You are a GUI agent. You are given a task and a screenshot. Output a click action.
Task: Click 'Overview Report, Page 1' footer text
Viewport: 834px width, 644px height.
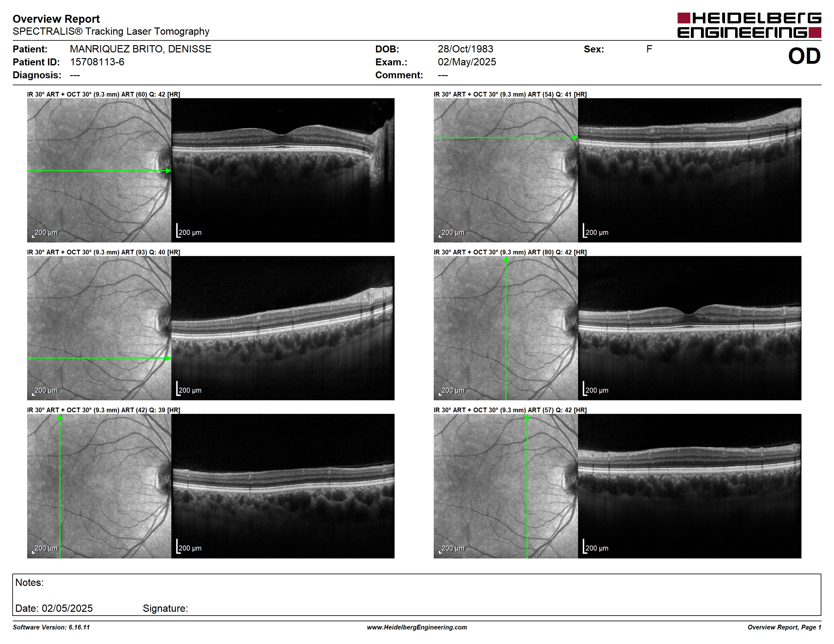click(x=784, y=627)
